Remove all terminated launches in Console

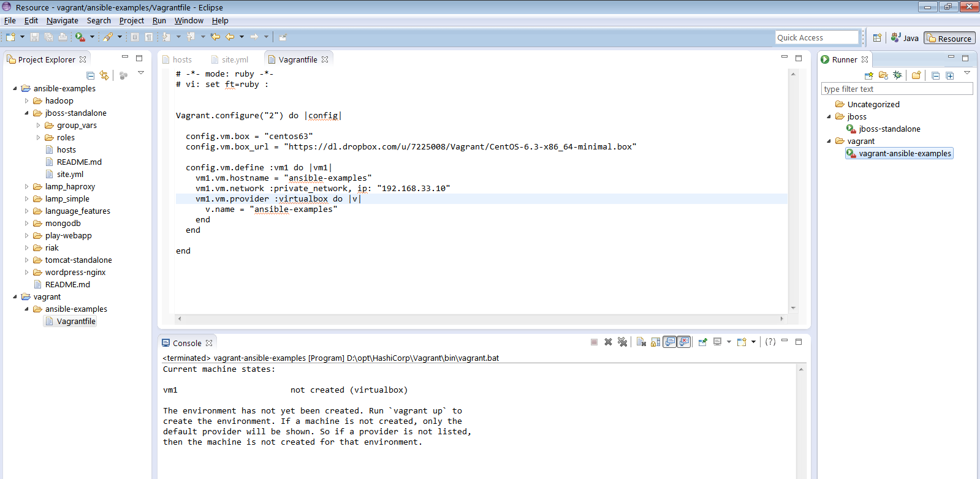[x=623, y=342]
